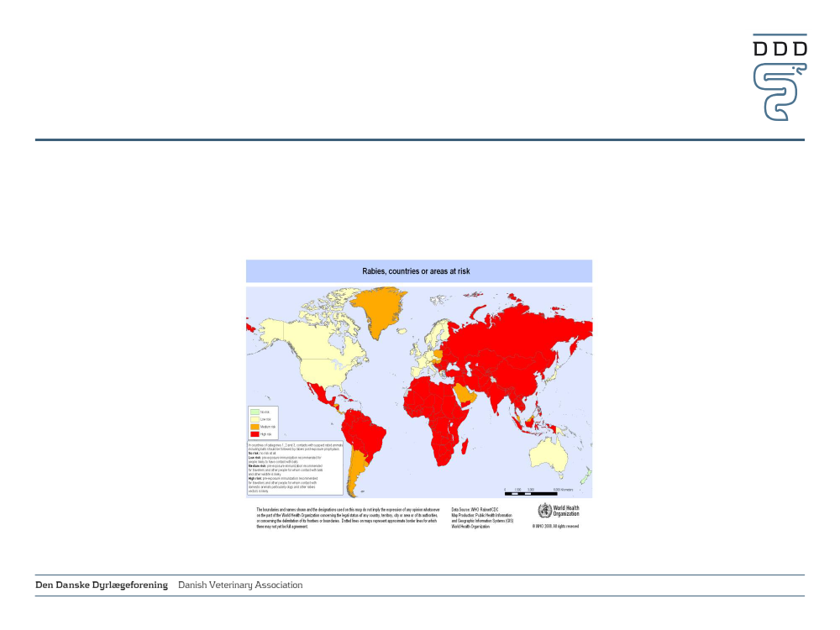
Task: Click the WHO copyright 'All rights reserved' line
Action: tap(555, 526)
